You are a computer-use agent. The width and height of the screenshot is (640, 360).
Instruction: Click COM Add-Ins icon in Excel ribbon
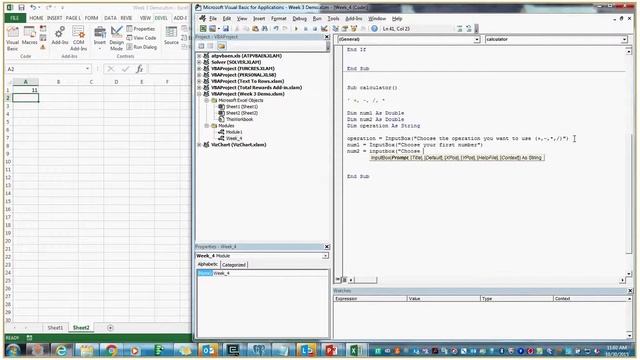[x=78, y=38]
